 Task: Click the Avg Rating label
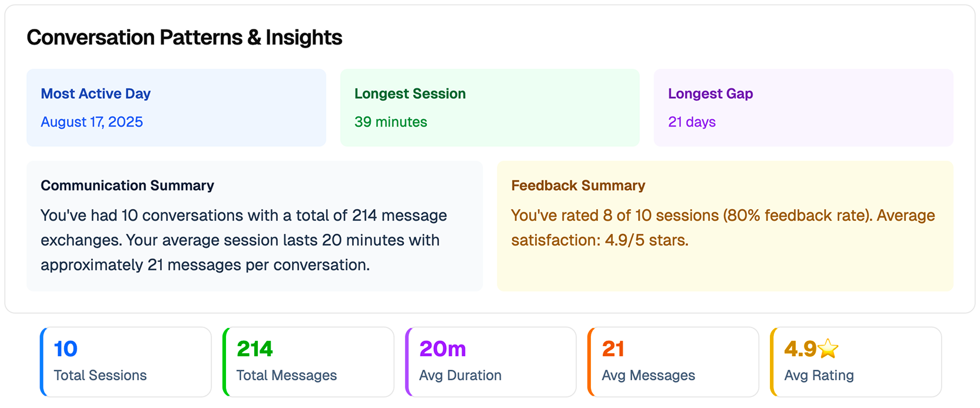pos(819,375)
